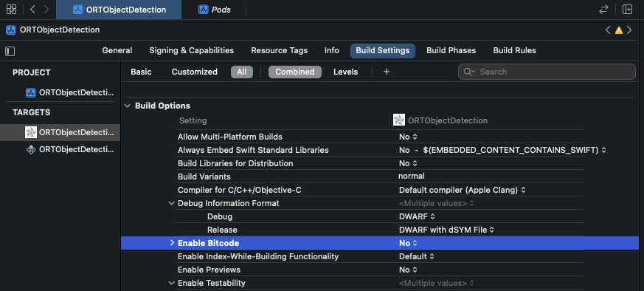This screenshot has height=291, width=644.
Task: Go forward with the right navigation arrow
Action: (x=46, y=10)
